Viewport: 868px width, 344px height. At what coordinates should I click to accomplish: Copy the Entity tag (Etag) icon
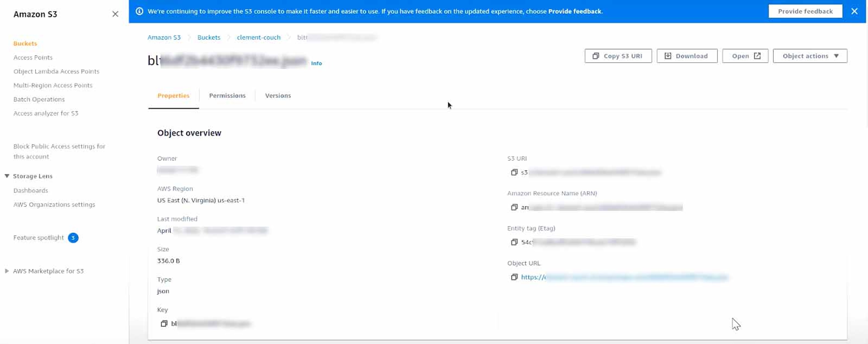click(514, 242)
